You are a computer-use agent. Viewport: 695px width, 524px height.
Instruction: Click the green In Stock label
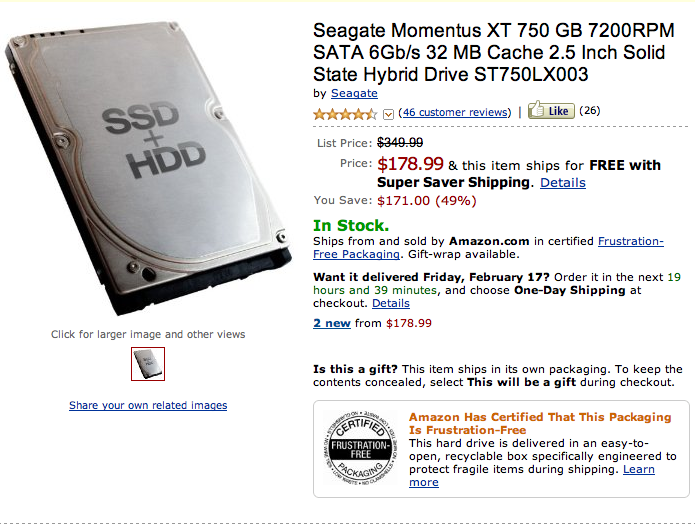[x=349, y=225]
